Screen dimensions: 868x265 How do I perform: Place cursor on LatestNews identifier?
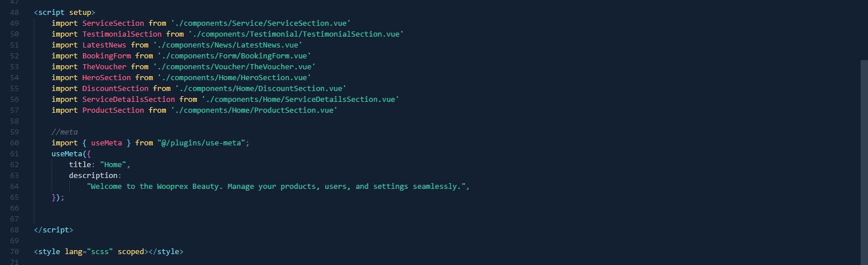104,45
